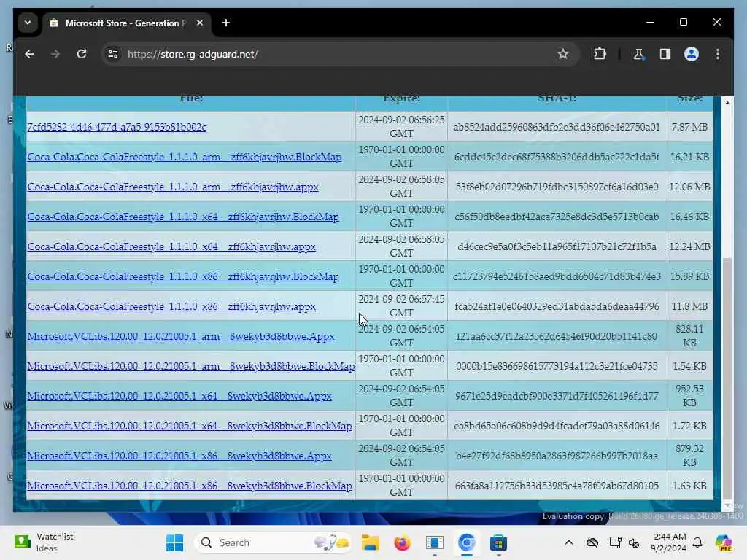Click the taskbar Search box
The width and height of the screenshot is (747, 560).
(273, 542)
